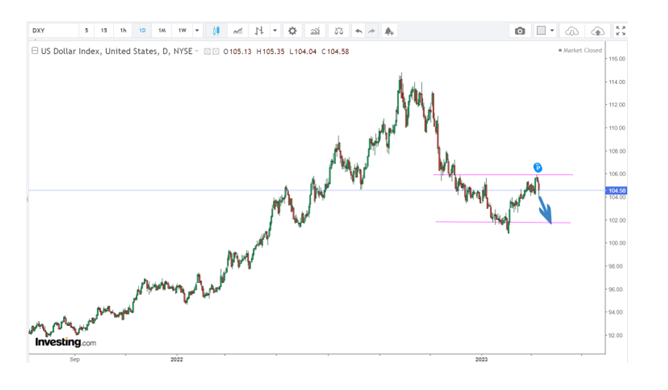Click the DXY symbol input field
This screenshot has height=390, width=668.
[x=54, y=31]
